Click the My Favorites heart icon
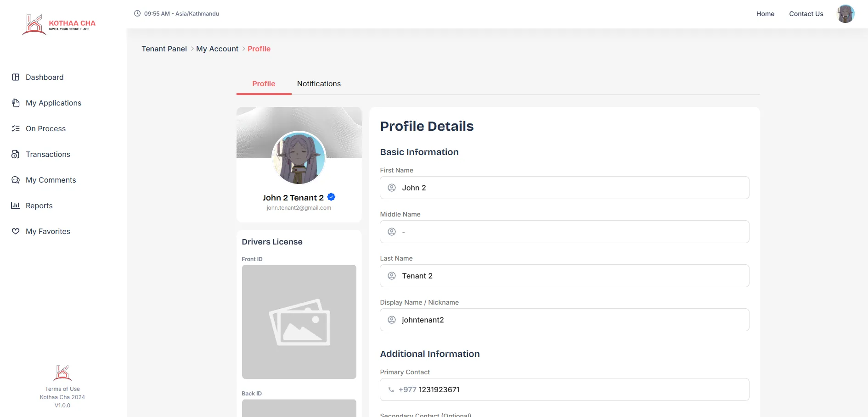 pos(16,231)
